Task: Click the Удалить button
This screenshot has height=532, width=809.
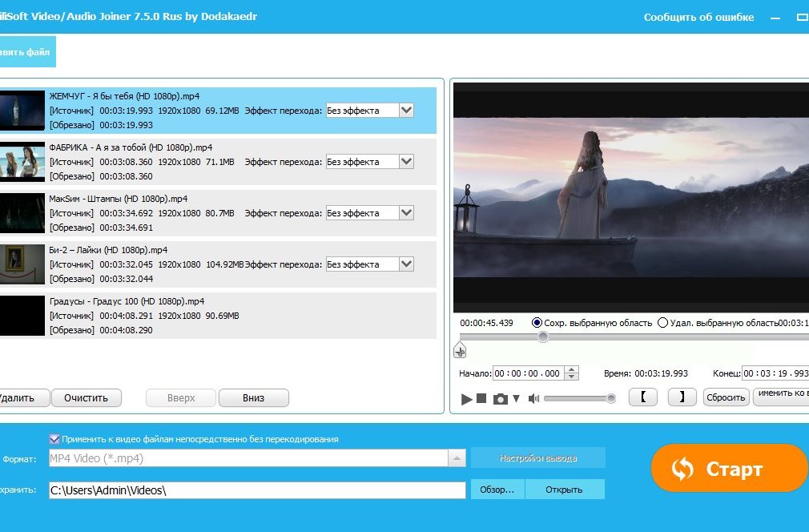Action: 23,398
